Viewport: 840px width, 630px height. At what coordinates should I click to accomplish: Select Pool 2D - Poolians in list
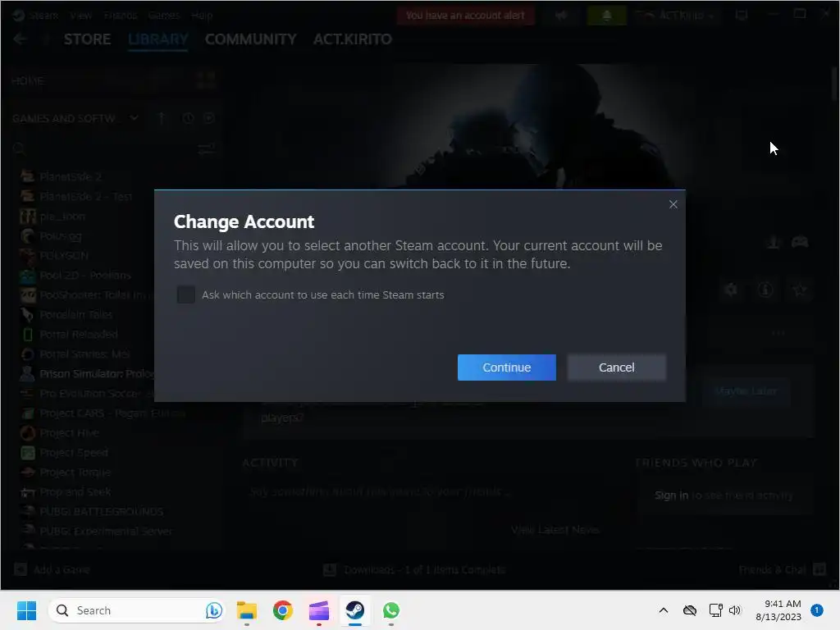[85, 276]
